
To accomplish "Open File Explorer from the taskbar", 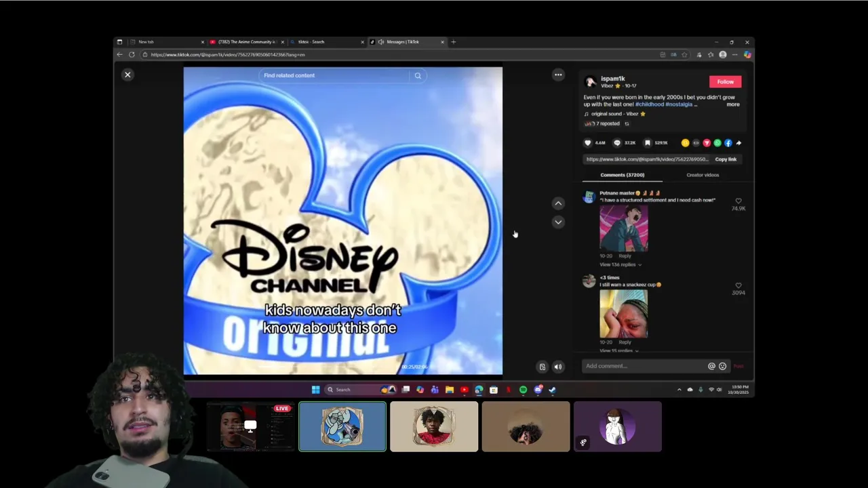I will point(449,390).
